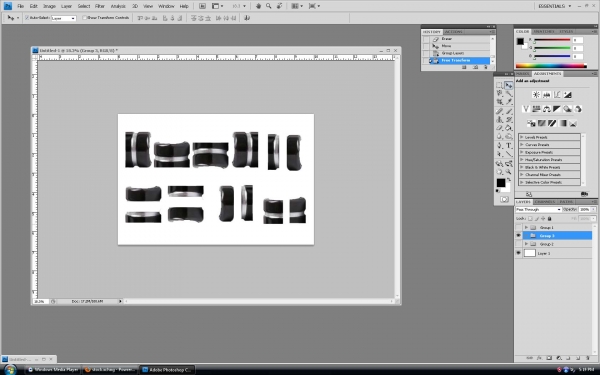Launch Bridge from application bar

pyautogui.click(x=202, y=6)
